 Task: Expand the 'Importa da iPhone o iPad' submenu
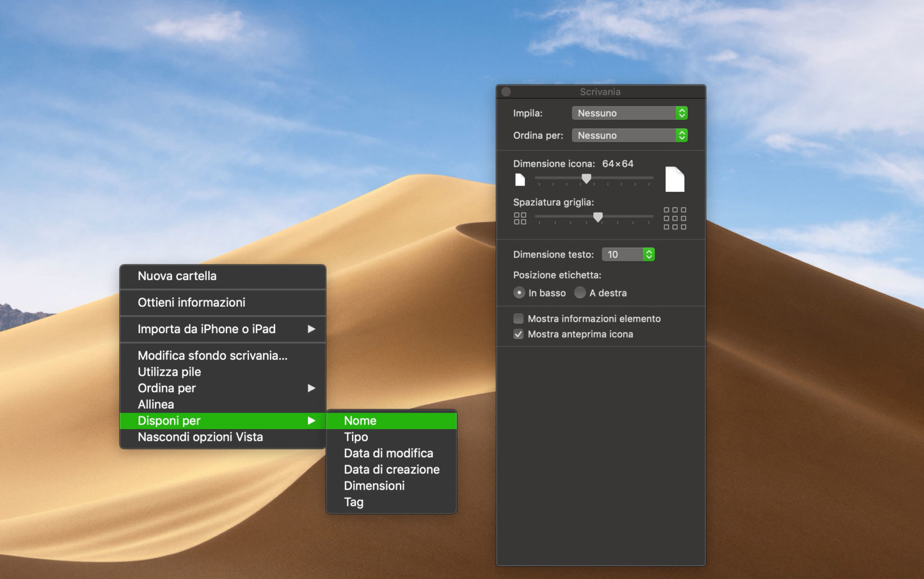pos(223,329)
